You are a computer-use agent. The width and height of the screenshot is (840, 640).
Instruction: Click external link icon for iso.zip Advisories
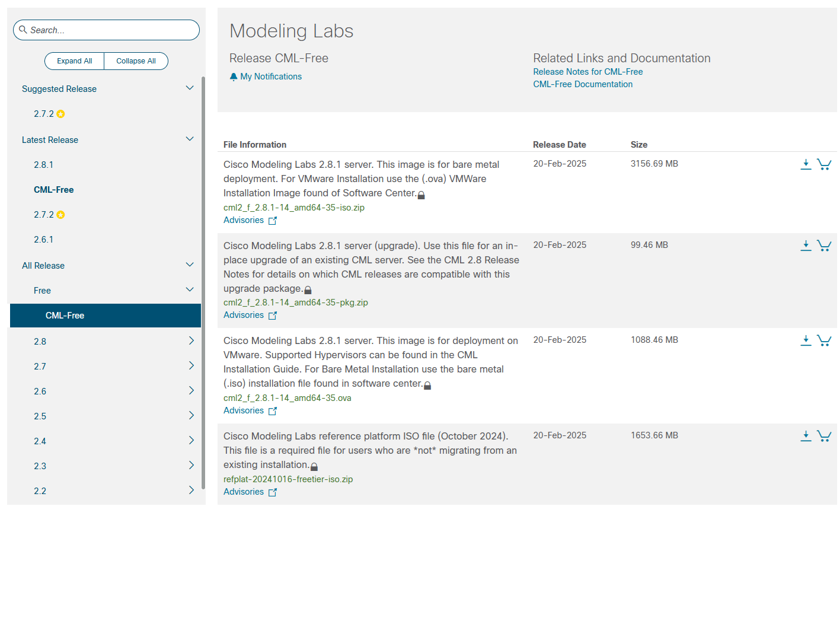[x=273, y=221]
